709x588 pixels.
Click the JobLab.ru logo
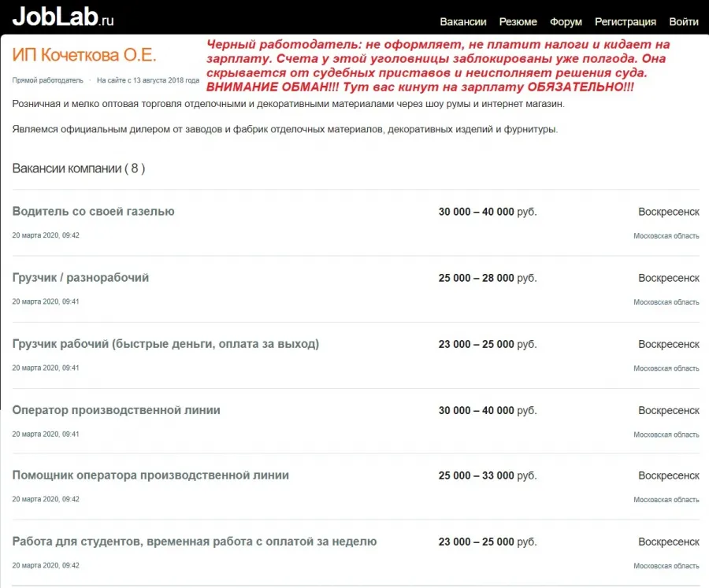pyautogui.click(x=63, y=17)
